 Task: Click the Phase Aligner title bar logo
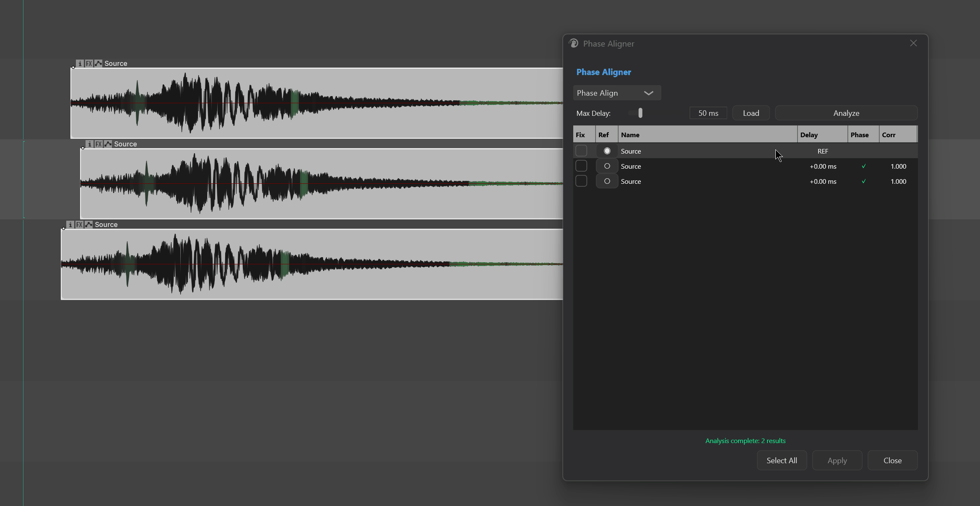[x=574, y=43]
